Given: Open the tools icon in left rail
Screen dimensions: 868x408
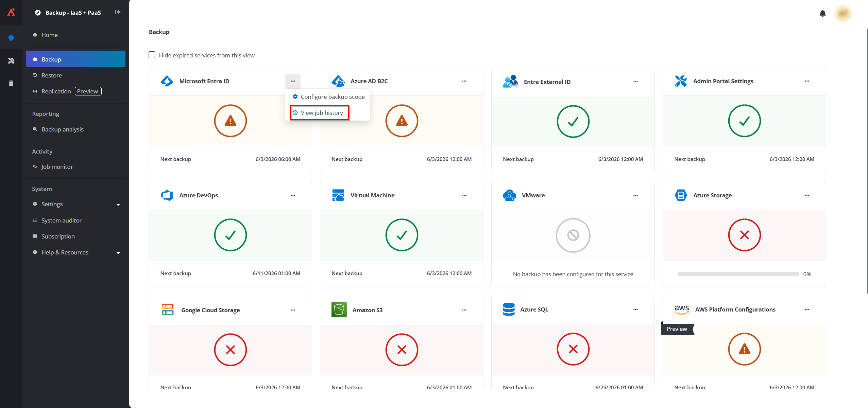Looking at the screenshot, I should click(x=11, y=60).
